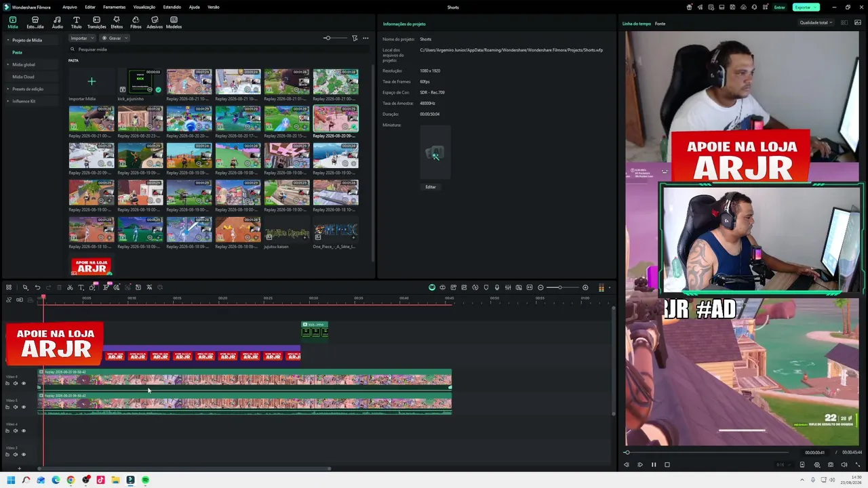Expand the Mídia global section
Screen dimensions: 868x488
[x=8, y=64]
